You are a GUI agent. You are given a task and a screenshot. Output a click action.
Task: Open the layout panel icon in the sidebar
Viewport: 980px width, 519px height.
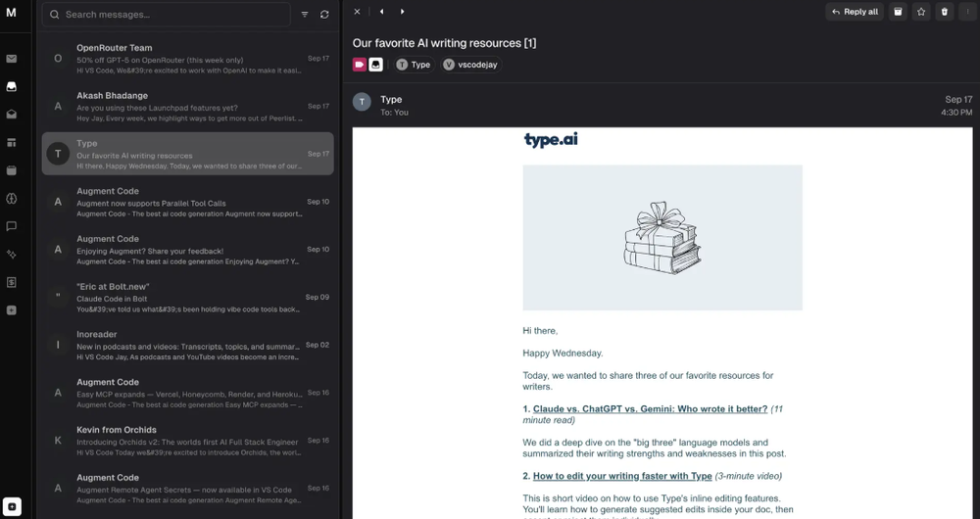(x=11, y=142)
